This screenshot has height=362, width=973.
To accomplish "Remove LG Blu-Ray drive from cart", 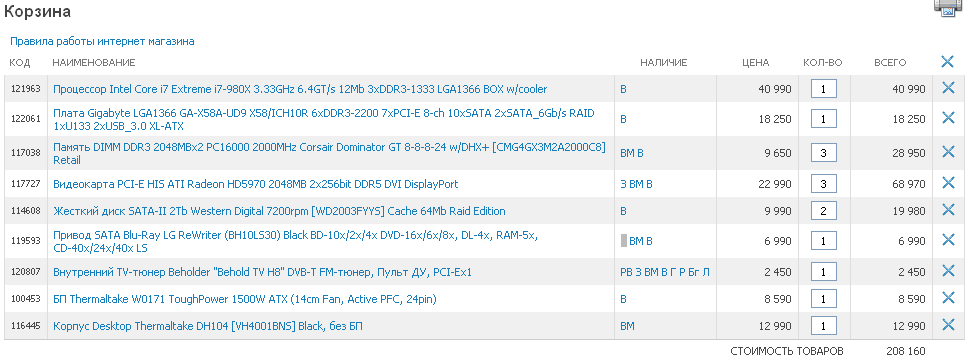I will click(x=948, y=240).
